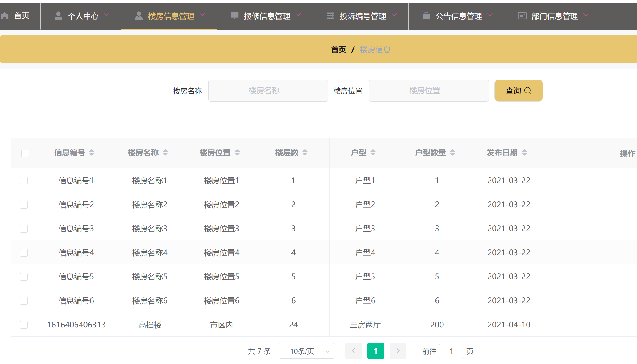Check the row 信息编号4 checkbox
The image size is (637, 364).
click(x=24, y=253)
